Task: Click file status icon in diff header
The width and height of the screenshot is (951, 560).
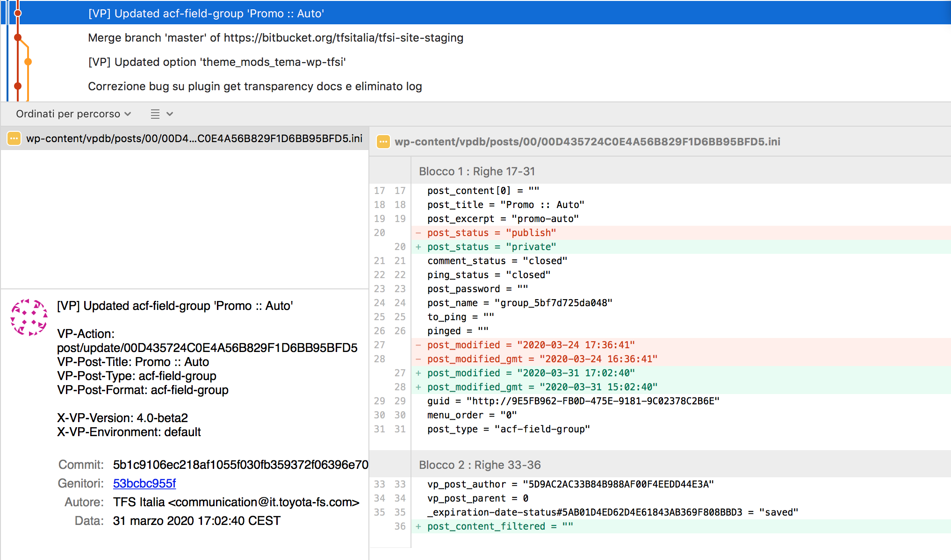Action: [x=383, y=142]
